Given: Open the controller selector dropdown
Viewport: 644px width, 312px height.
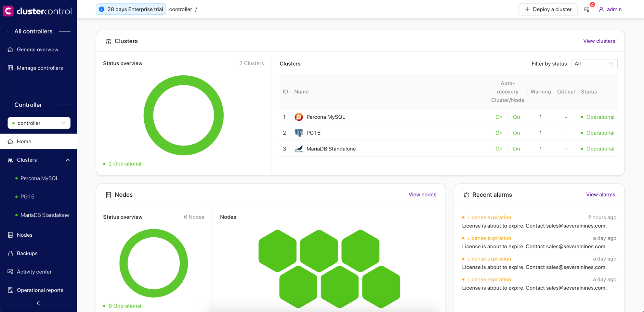Looking at the screenshot, I should (x=39, y=123).
